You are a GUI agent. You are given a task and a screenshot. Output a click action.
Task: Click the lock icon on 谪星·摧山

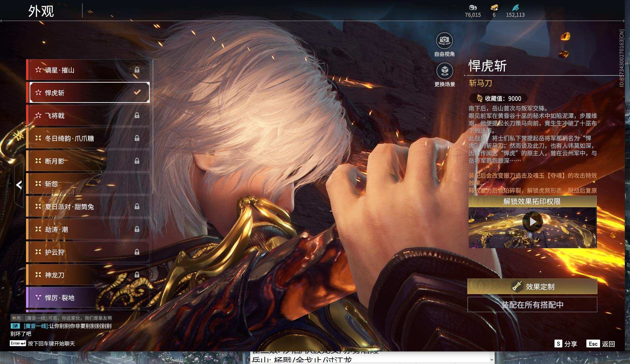pyautogui.click(x=137, y=70)
